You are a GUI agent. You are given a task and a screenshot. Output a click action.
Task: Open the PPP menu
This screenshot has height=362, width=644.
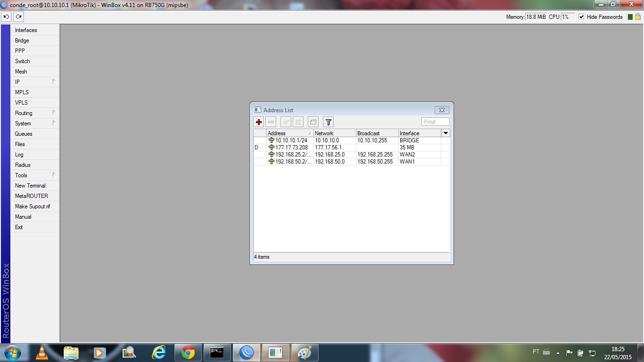click(x=35, y=51)
